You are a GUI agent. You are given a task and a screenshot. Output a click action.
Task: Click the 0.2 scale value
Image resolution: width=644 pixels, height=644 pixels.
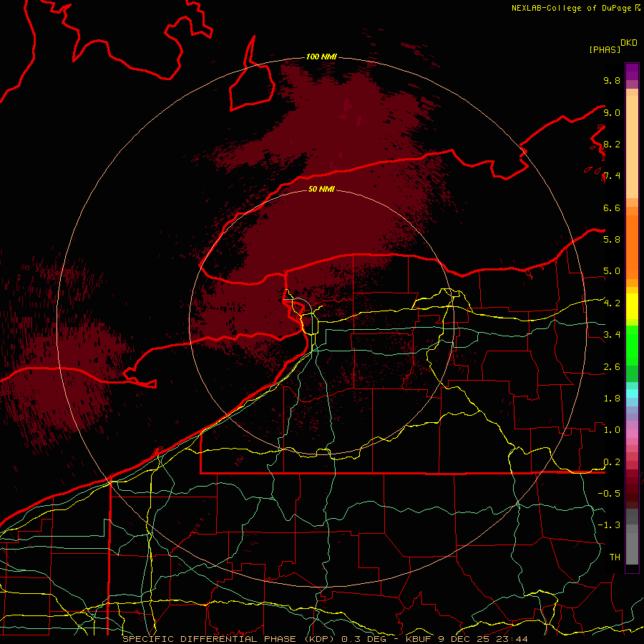tap(612, 462)
